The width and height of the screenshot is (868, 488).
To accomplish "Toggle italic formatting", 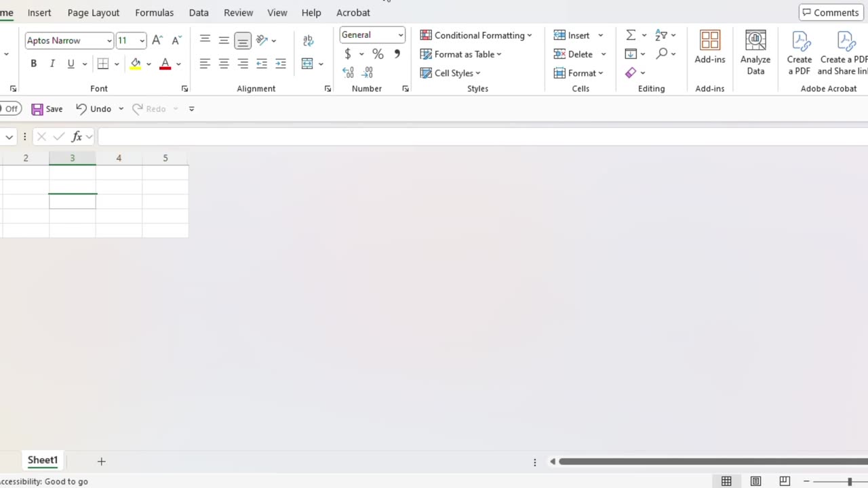I will coord(52,64).
